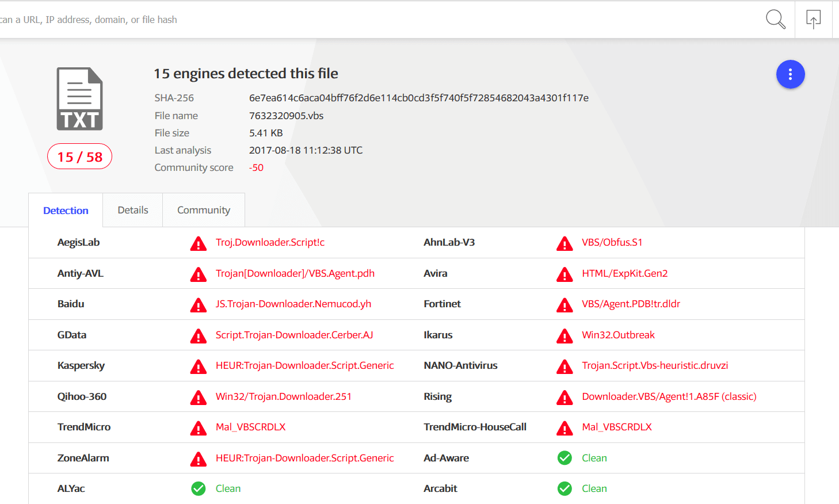Select the Detection tab

click(x=66, y=211)
